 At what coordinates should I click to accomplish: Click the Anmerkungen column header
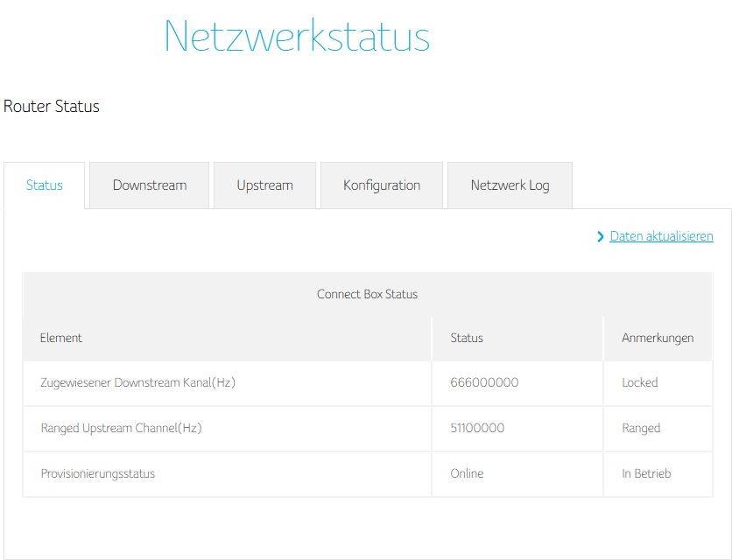click(658, 338)
